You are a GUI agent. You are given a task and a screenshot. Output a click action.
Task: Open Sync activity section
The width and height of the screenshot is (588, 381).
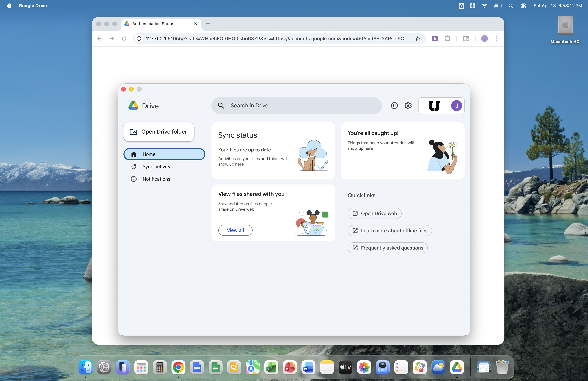[156, 167]
